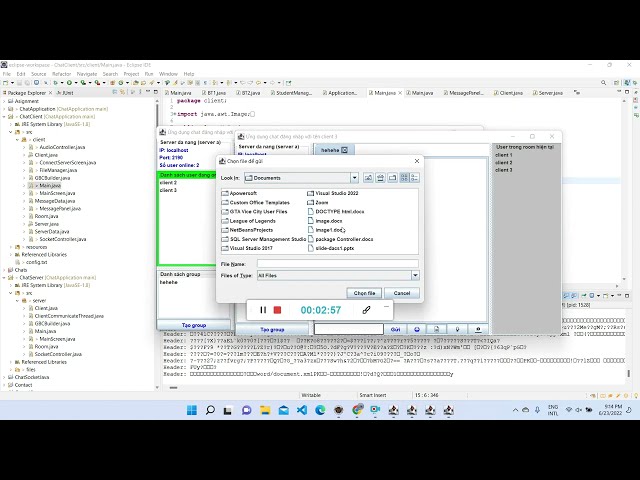Open taskbar Search icon
The height and width of the screenshot is (480, 640).
click(210, 410)
